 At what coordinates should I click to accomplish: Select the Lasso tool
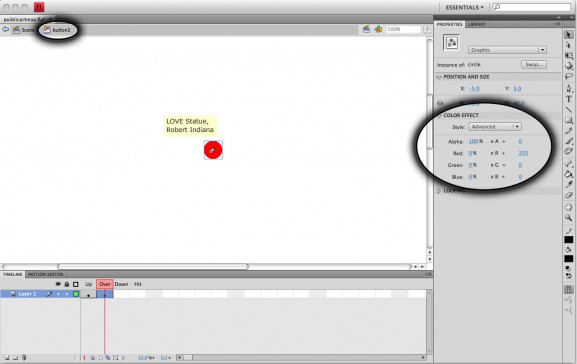(x=569, y=77)
